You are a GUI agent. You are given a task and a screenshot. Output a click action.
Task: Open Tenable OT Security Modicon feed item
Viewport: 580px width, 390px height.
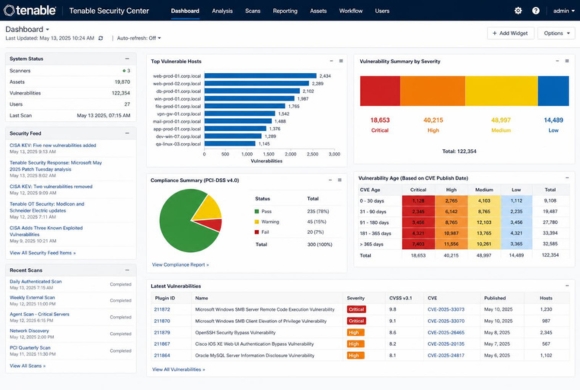47,207
